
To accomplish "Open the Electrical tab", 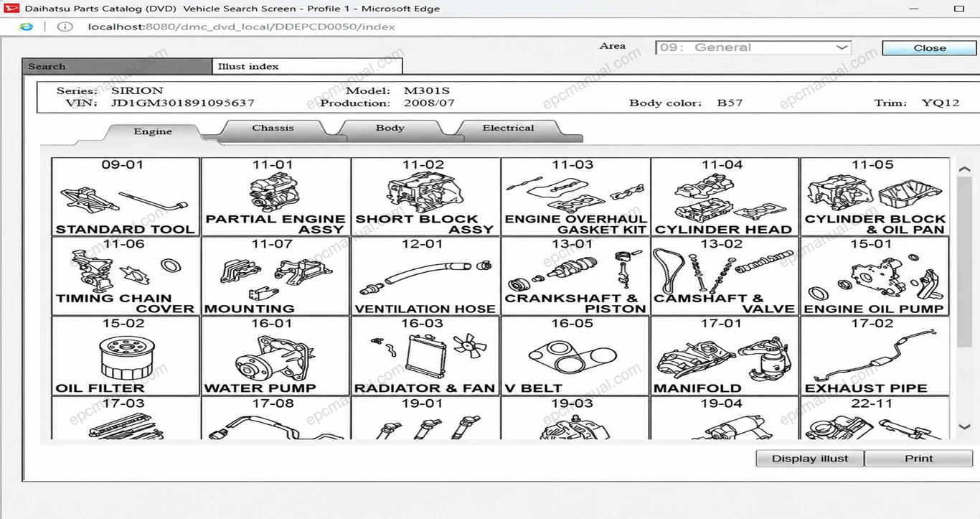I will coord(508,128).
